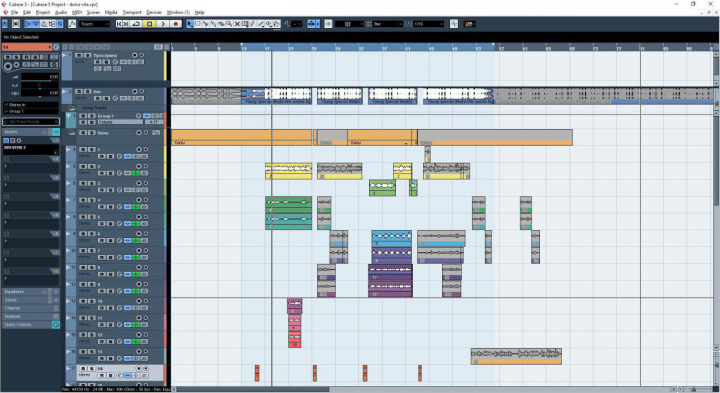Image resolution: width=720 pixels, height=393 pixels.
Task: Click the Stop transport button
Action: (149, 24)
